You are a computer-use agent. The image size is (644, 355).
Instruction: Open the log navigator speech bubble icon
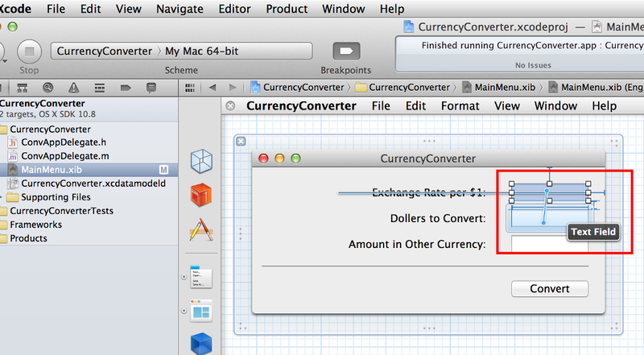[150, 88]
